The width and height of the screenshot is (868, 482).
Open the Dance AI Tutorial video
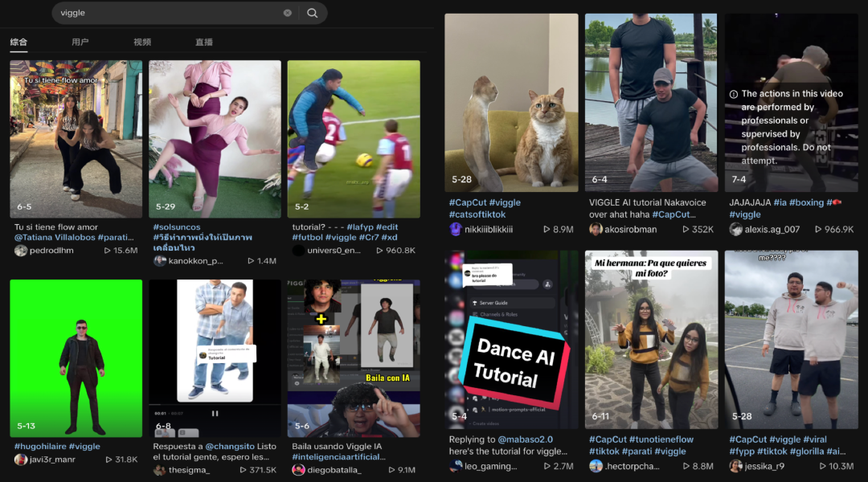click(x=511, y=339)
